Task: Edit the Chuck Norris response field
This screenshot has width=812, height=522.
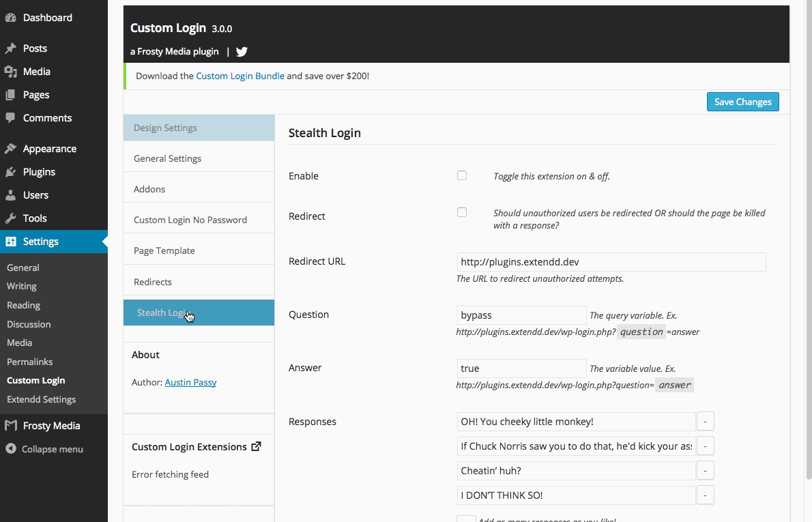Action: (x=576, y=446)
